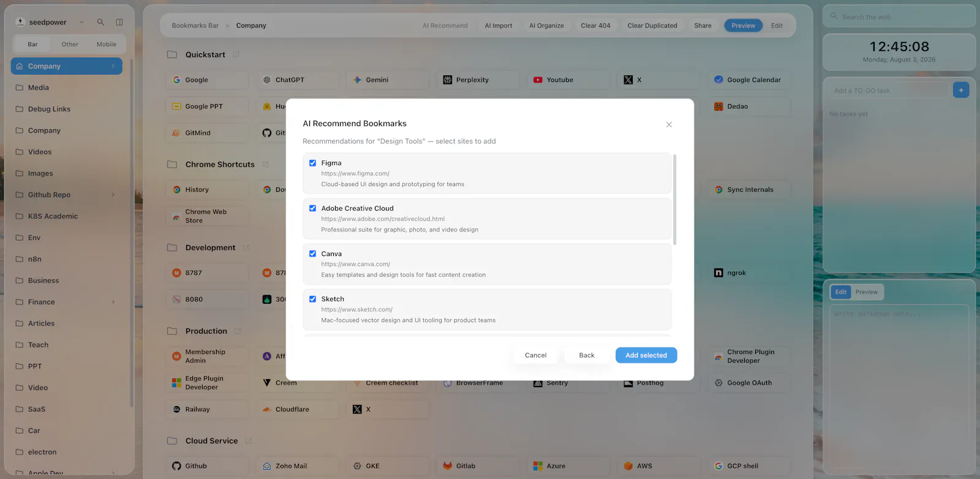Open the K8S Academic folder
This screenshot has height=479, width=980.
(x=66, y=216)
